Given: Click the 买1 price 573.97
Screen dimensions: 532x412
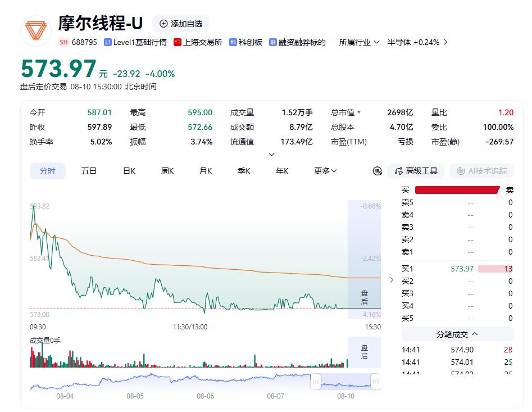Looking at the screenshot, I should pos(462,269).
